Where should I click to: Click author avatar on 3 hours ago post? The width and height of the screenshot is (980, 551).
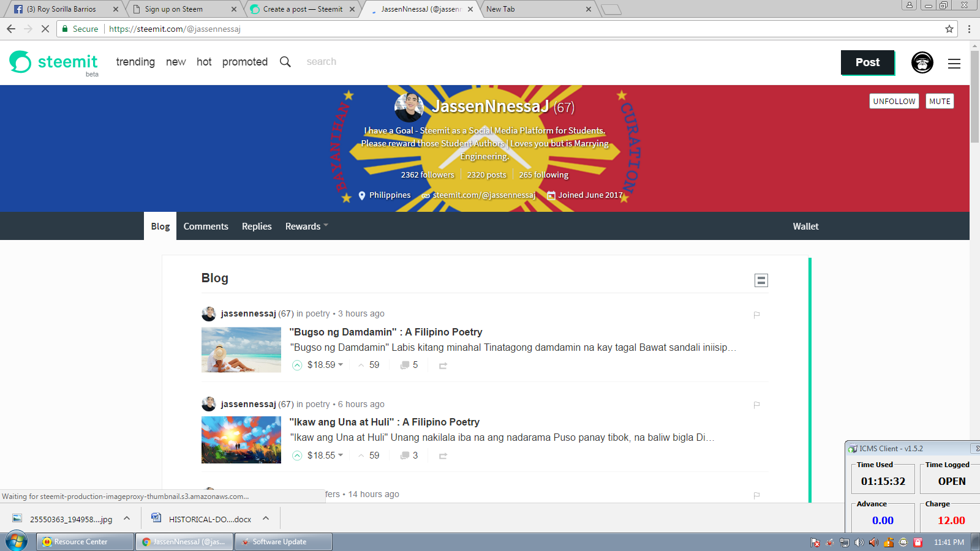click(209, 314)
